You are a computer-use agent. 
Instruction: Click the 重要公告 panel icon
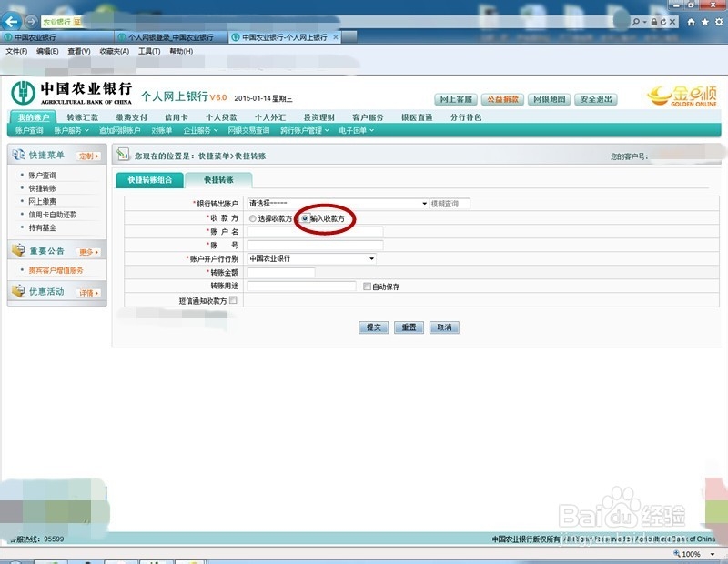[x=18, y=251]
